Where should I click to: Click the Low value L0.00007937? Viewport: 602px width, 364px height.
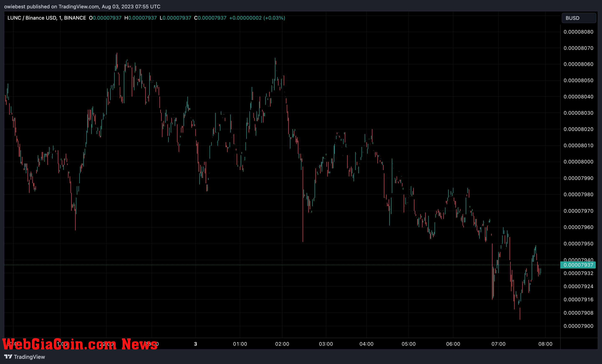(x=175, y=18)
